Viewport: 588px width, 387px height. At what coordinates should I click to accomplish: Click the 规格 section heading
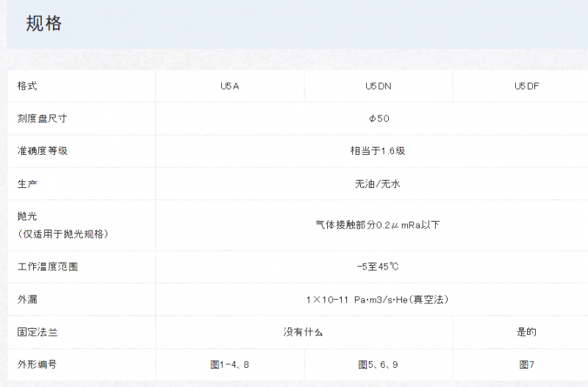(43, 23)
